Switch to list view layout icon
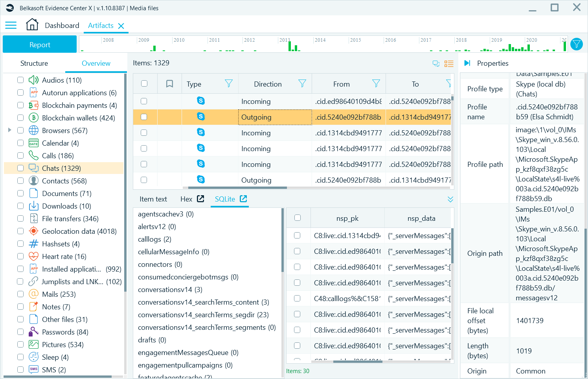The width and height of the screenshot is (588, 379). click(449, 64)
